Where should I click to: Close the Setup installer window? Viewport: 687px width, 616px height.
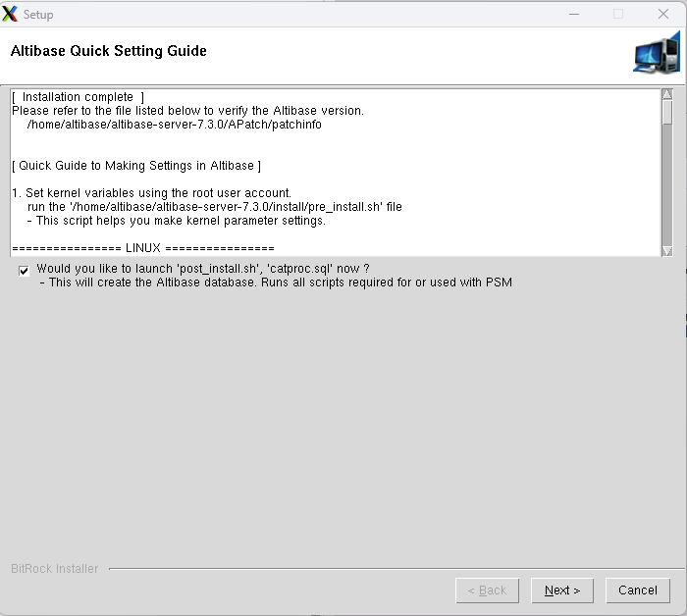[x=663, y=14]
